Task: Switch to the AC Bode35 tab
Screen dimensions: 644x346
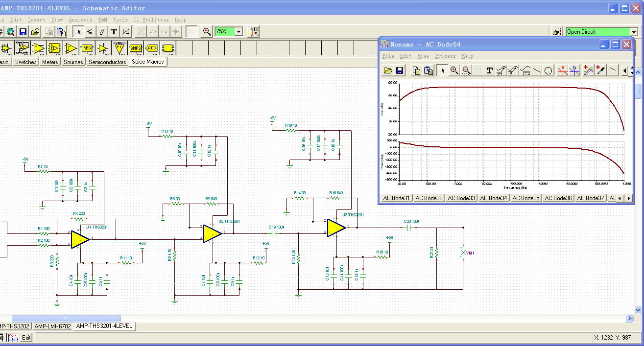Action: (526, 198)
